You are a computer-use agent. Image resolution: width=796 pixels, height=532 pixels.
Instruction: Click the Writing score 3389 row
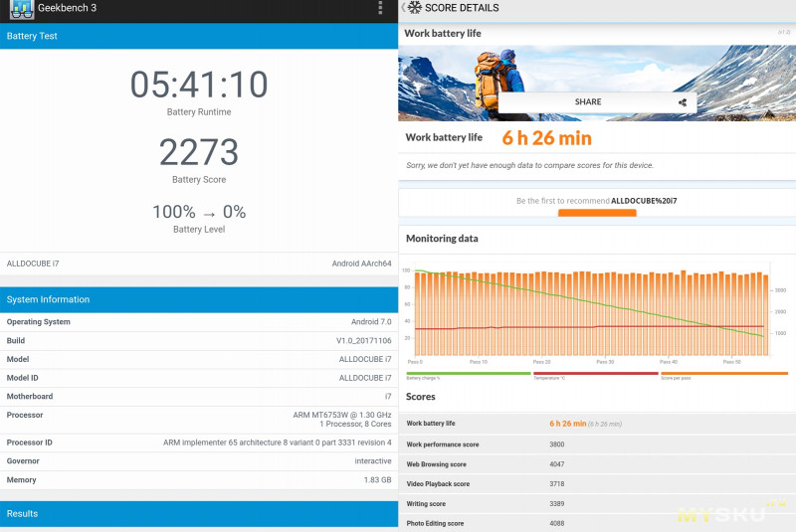597,503
